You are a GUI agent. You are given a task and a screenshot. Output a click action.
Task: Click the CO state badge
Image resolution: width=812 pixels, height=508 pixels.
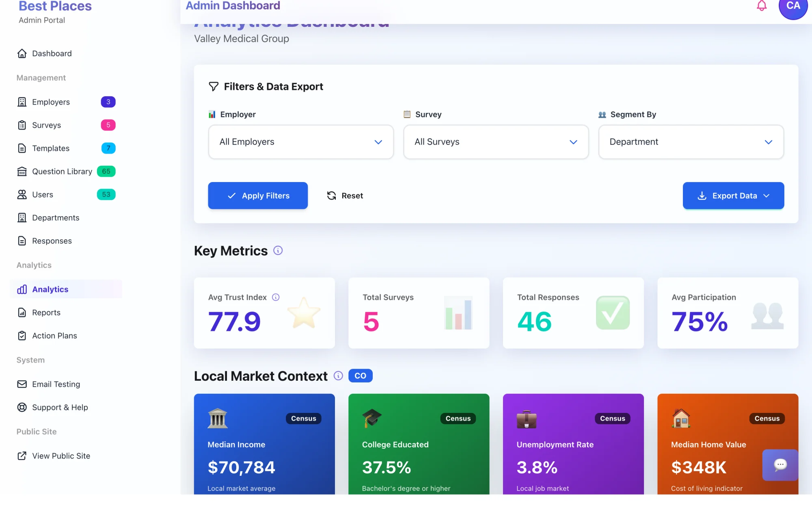click(360, 376)
